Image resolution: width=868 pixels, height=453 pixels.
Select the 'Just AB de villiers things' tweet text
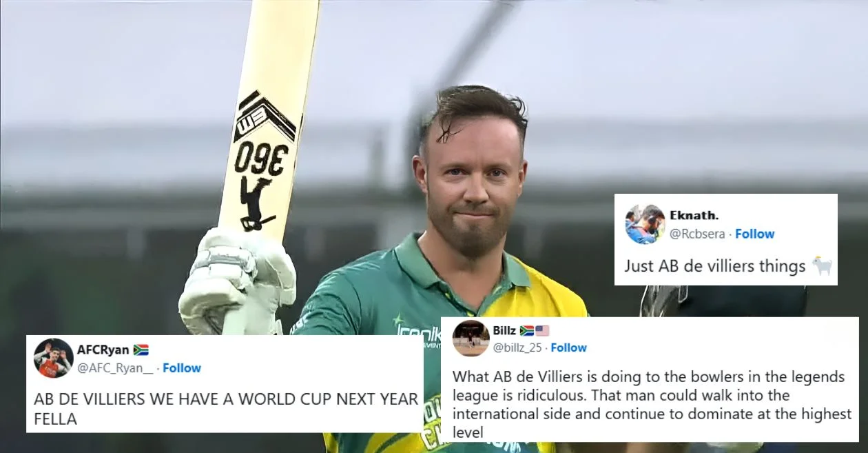point(715,266)
